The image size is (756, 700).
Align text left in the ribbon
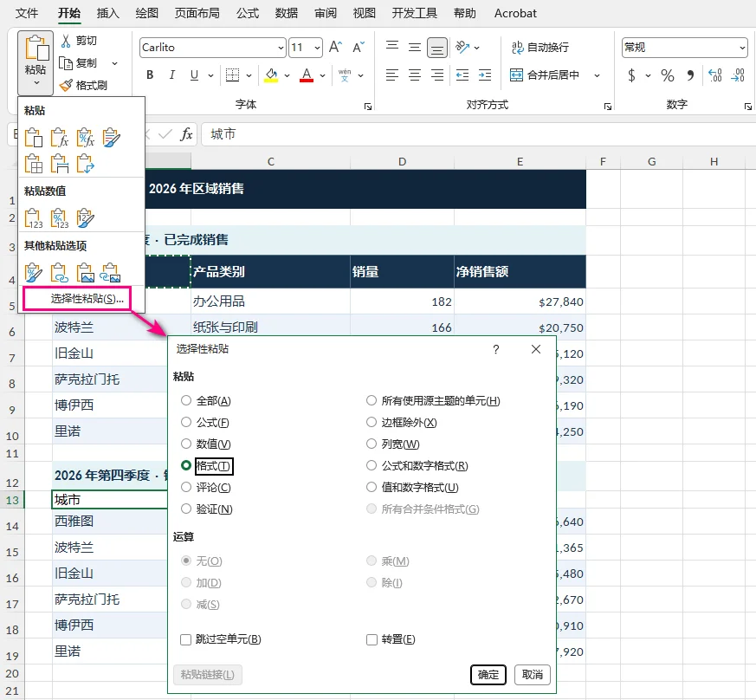392,75
